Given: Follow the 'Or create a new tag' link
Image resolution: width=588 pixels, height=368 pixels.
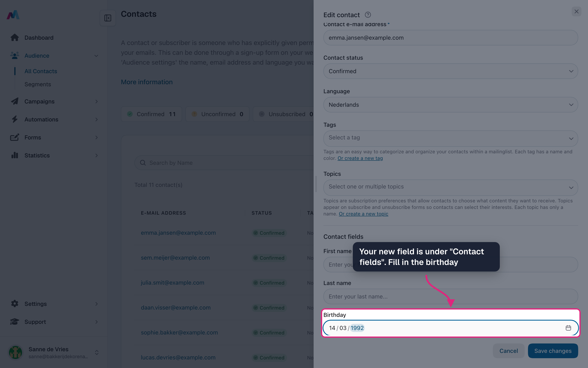Looking at the screenshot, I should pyautogui.click(x=360, y=158).
